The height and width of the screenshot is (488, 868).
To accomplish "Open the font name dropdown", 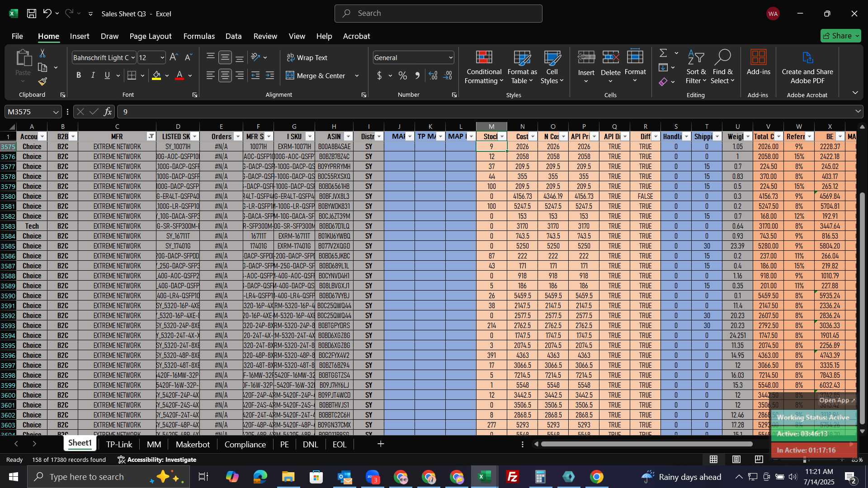I will pos(133,57).
